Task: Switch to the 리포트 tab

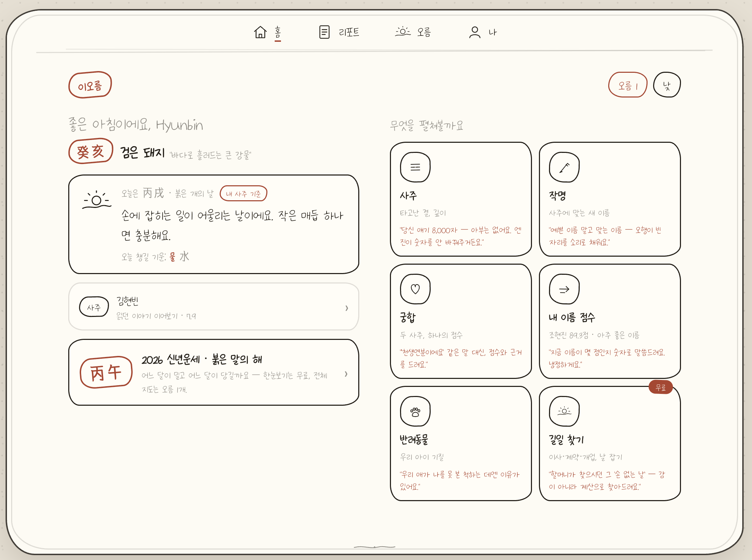Action: (349, 32)
